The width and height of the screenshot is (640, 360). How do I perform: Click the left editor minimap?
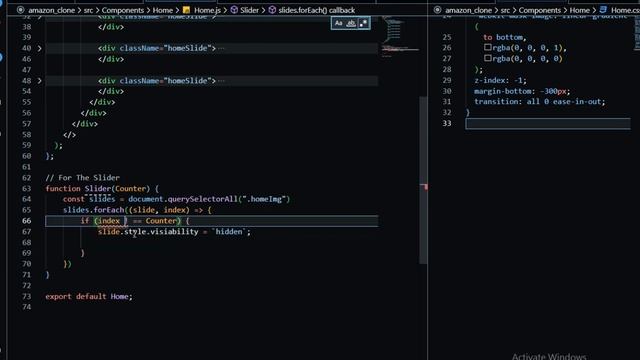click(x=400, y=37)
